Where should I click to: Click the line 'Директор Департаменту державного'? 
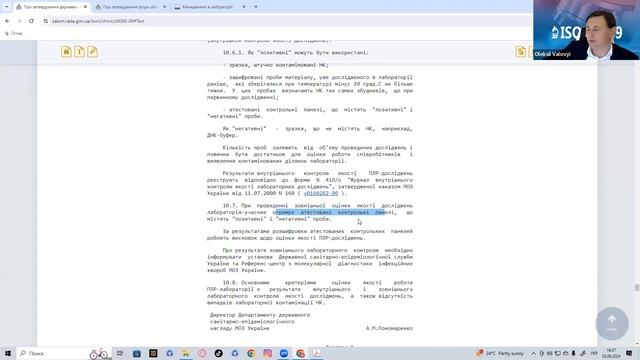[260, 315]
